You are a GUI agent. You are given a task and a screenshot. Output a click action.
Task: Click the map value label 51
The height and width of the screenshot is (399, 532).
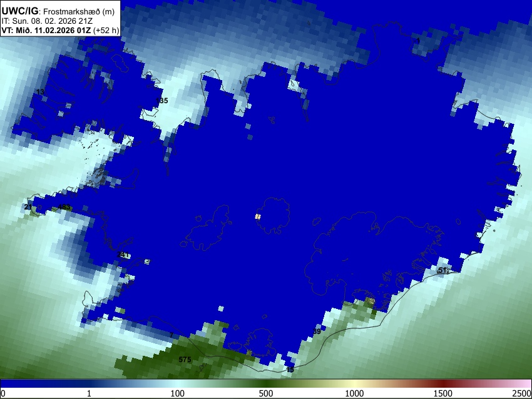click(442, 270)
